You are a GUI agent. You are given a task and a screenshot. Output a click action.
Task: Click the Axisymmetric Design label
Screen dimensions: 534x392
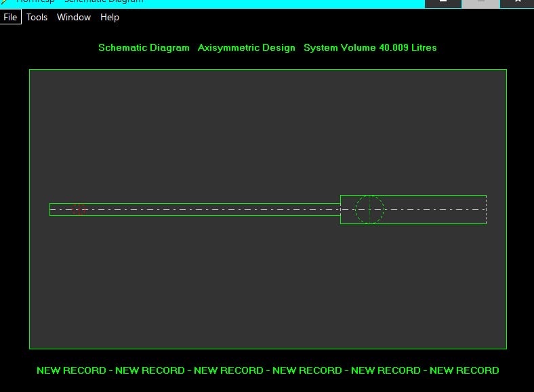(x=246, y=47)
